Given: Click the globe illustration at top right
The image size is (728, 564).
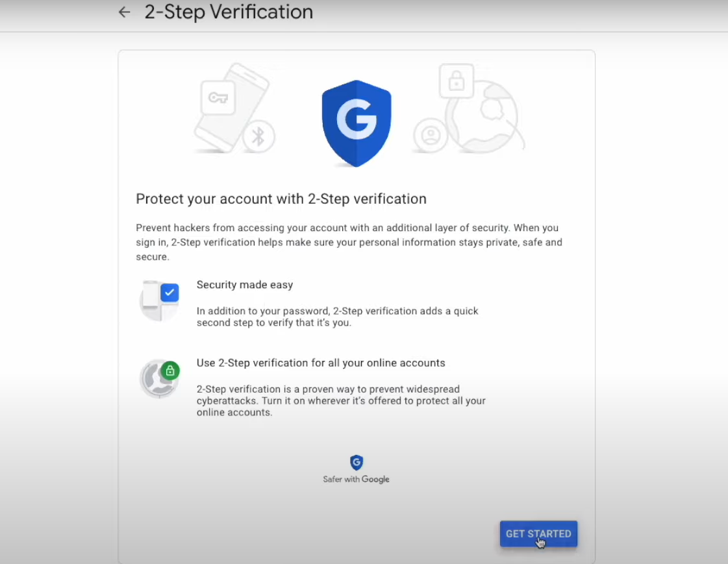Looking at the screenshot, I should (483, 117).
